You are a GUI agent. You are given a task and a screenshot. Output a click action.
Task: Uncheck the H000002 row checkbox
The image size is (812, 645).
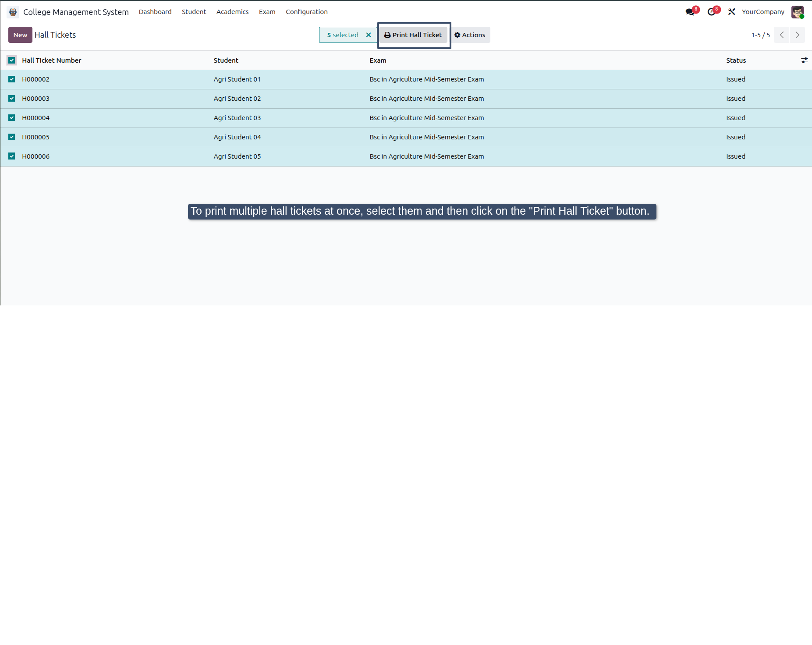coord(12,79)
